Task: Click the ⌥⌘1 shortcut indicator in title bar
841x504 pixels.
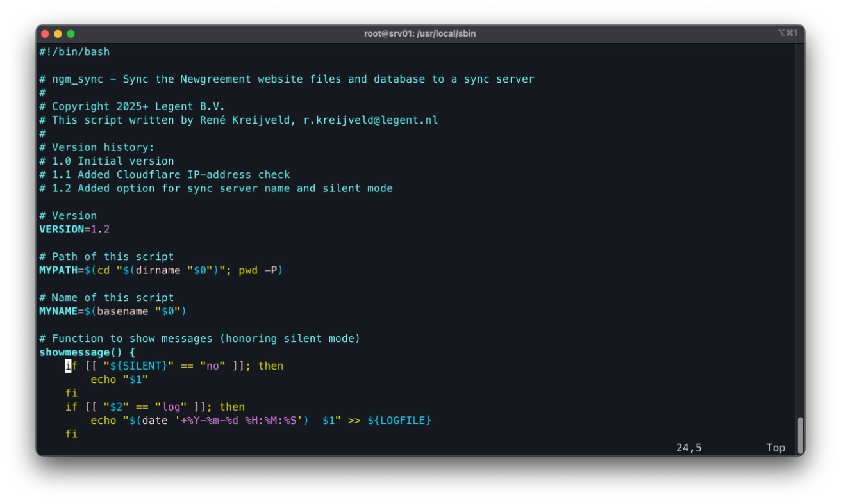Action: tap(788, 33)
